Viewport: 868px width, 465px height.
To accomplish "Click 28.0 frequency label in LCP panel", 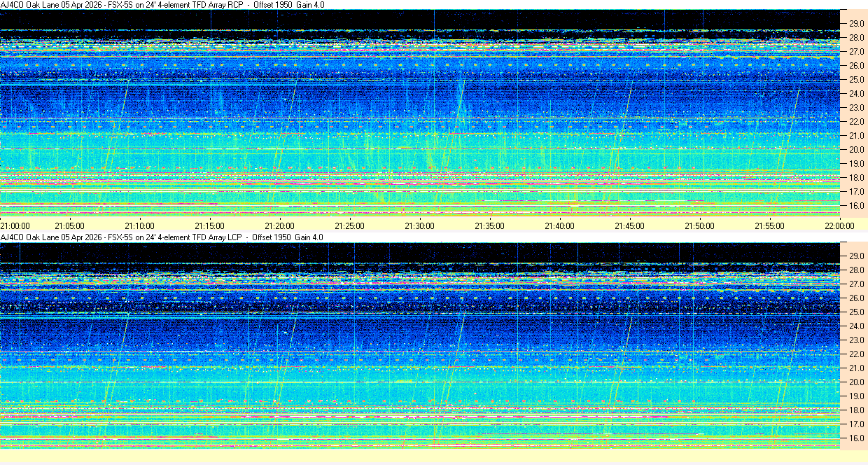I will pyautogui.click(x=857, y=270).
